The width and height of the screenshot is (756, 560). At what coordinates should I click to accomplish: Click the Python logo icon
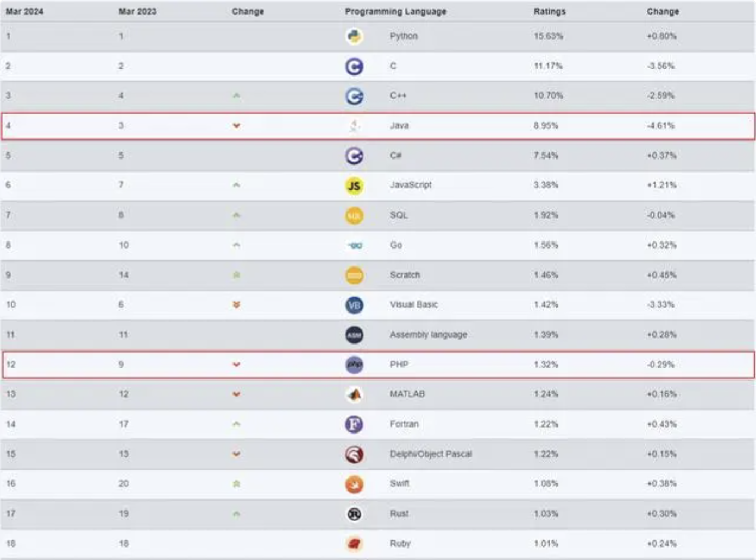tap(354, 36)
